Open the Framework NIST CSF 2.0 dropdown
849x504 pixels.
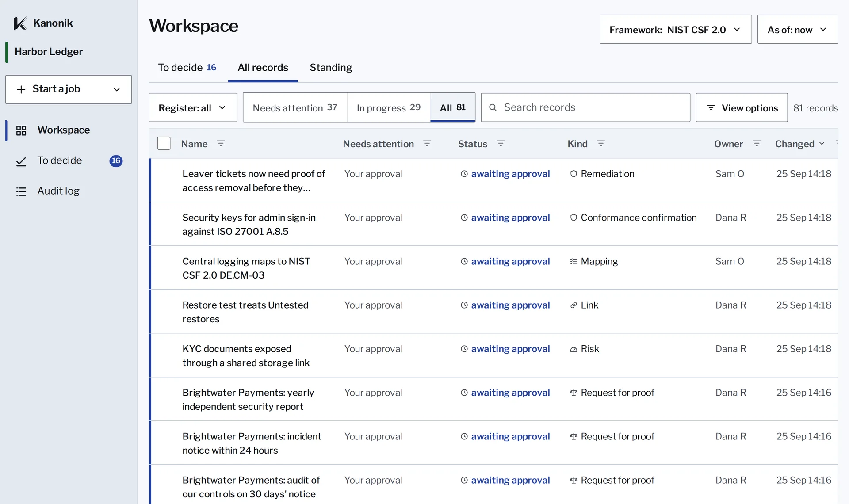tap(675, 29)
